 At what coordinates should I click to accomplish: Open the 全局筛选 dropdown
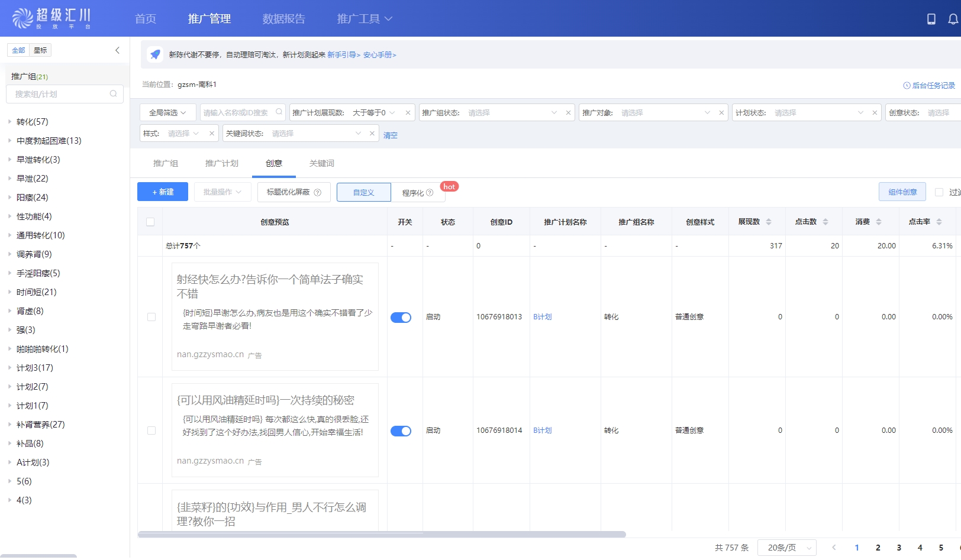pyautogui.click(x=167, y=112)
